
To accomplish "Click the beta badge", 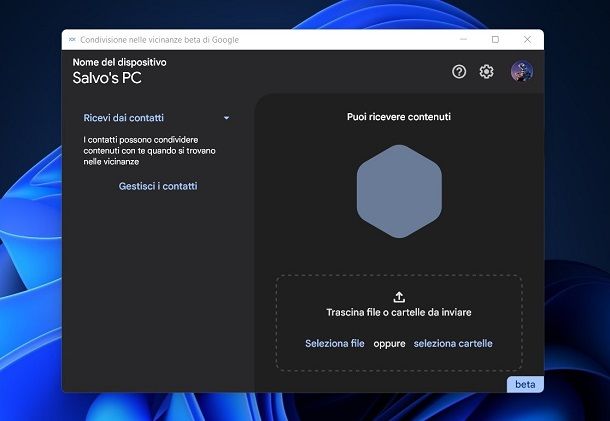I will pyautogui.click(x=525, y=384).
